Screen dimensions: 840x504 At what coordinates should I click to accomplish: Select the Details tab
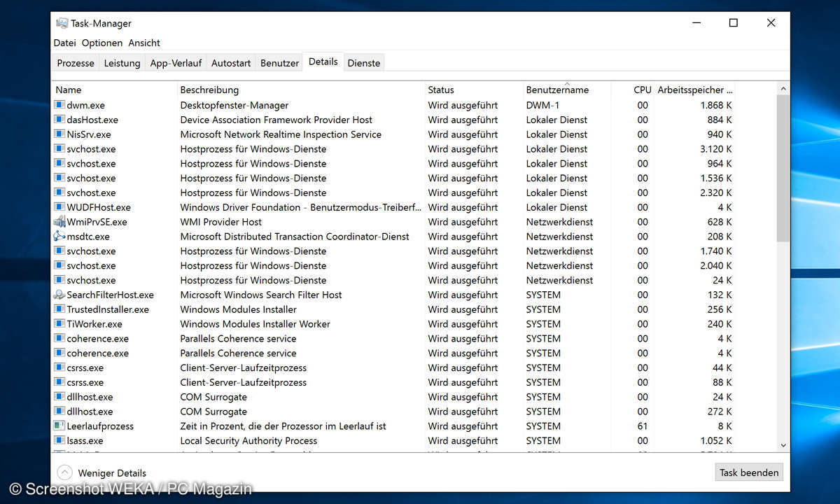point(323,62)
